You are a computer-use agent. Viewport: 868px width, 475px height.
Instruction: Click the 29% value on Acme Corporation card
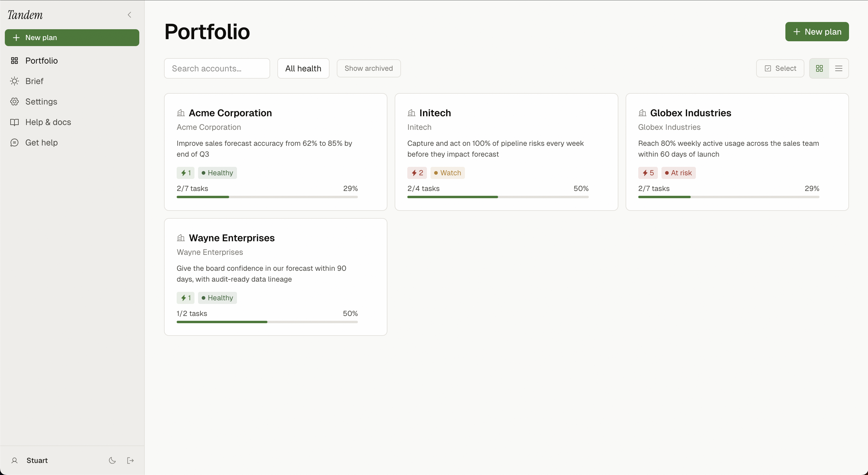[x=350, y=189]
